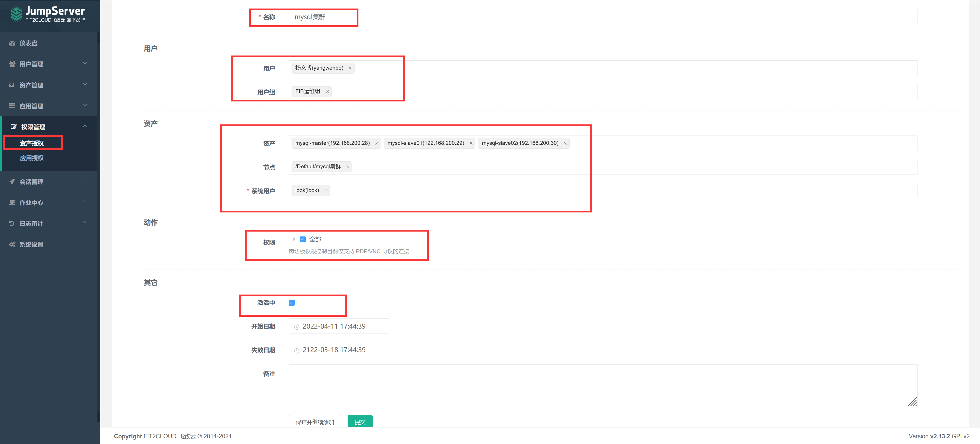Image resolution: width=980 pixels, height=444 pixels.
Task: Click 保存并继续添加 button
Action: click(x=315, y=422)
